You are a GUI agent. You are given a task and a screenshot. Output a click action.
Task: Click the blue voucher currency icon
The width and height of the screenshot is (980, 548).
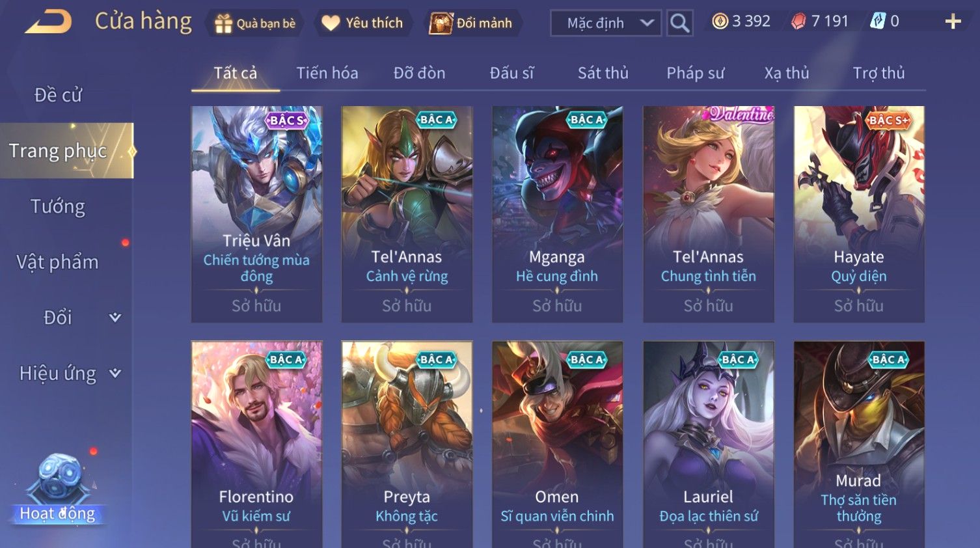pyautogui.click(x=878, y=21)
